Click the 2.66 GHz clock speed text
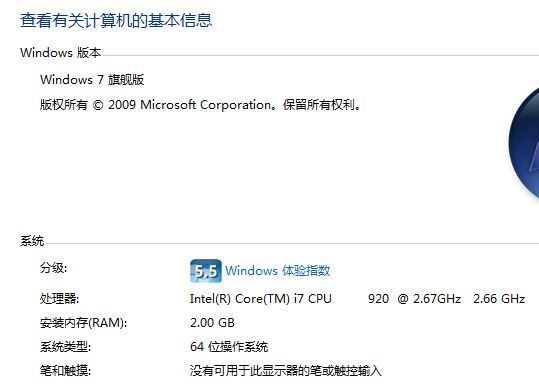 coord(499,299)
